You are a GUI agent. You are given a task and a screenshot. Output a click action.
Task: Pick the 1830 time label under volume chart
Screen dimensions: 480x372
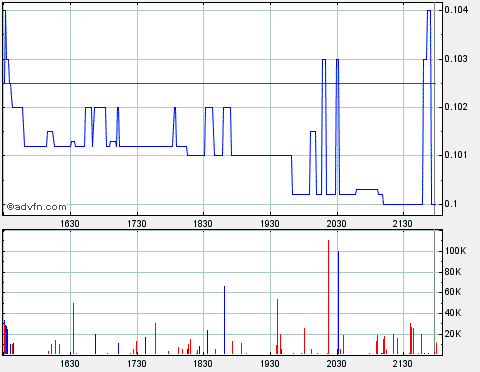(x=203, y=363)
